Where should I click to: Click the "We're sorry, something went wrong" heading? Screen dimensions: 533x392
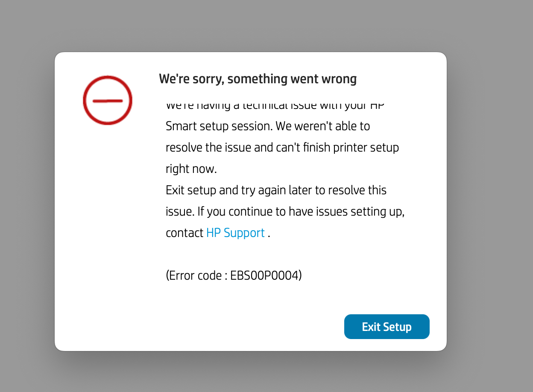click(258, 79)
